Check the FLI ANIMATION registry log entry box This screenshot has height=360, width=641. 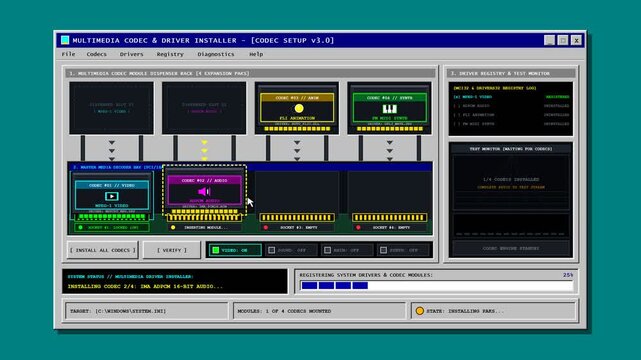(x=456, y=115)
